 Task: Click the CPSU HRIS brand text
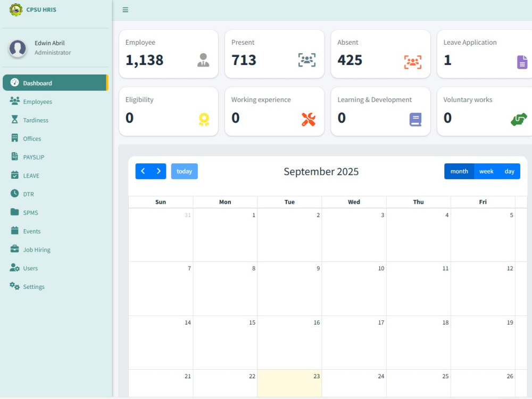[41, 10]
